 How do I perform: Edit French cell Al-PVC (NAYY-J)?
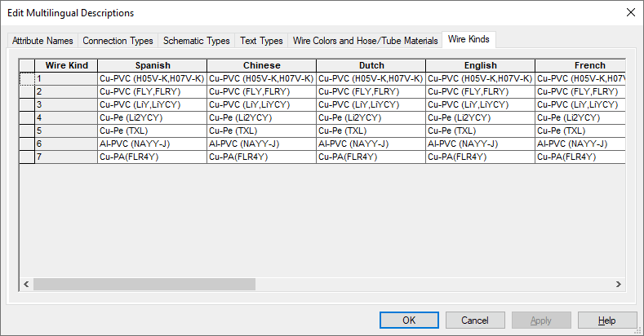point(580,144)
